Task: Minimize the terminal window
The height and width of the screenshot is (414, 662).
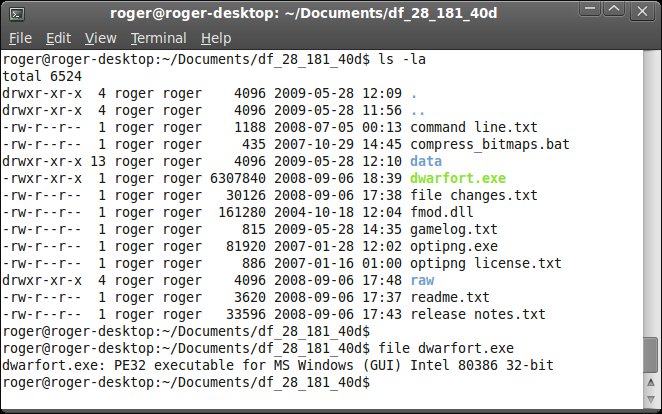Action: click(596, 14)
